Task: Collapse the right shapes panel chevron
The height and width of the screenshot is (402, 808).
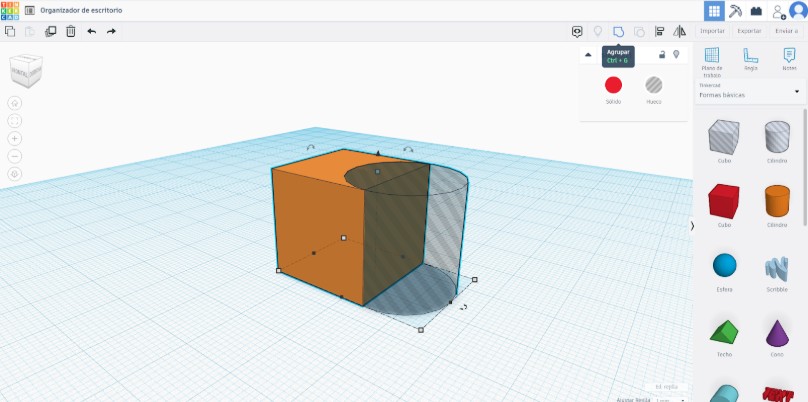Action: coord(692,226)
